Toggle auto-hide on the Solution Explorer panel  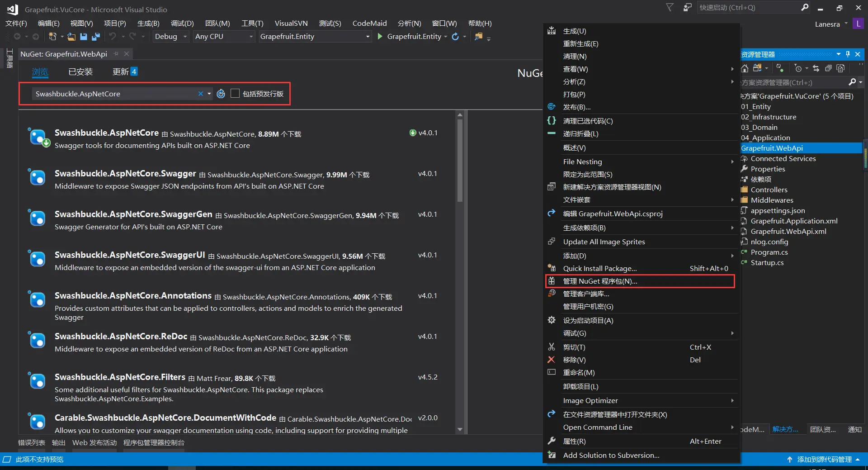click(x=848, y=54)
